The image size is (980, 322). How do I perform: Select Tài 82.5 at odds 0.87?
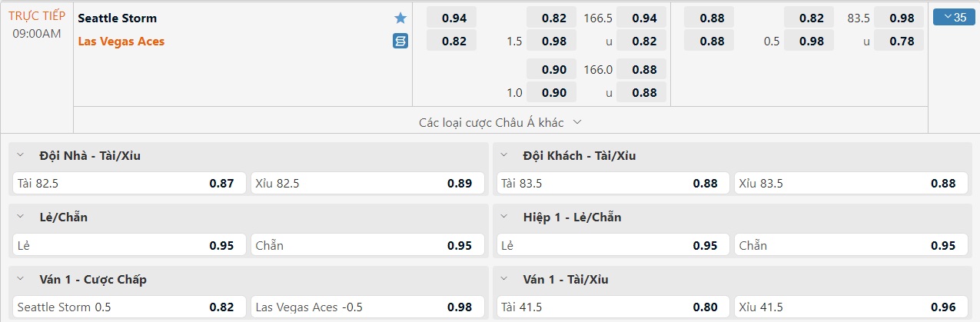[128, 184]
